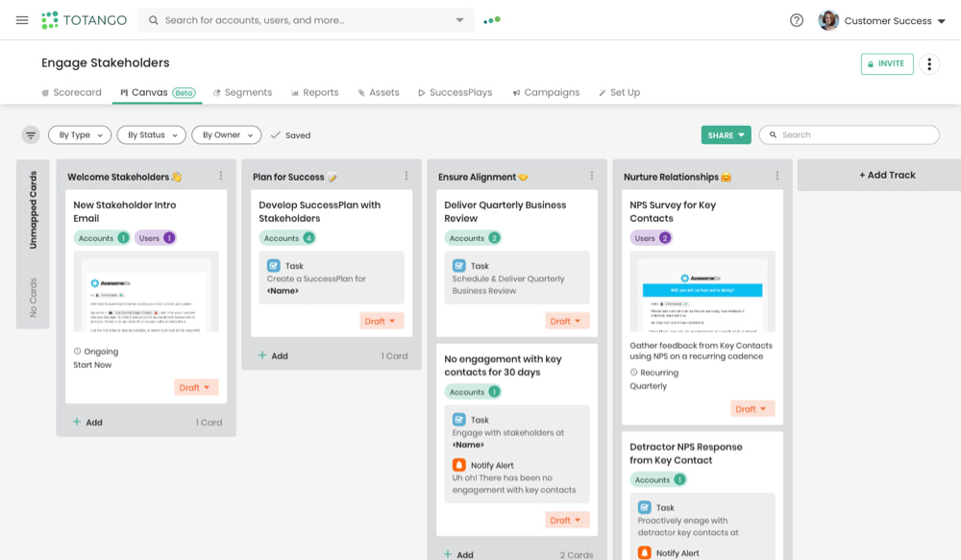Switch to the Segments tab

[x=242, y=92]
